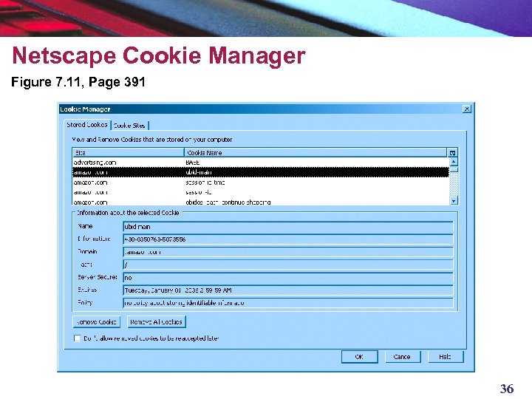Click the Path field showing slash
This screenshot has height=399, width=532.
(x=287, y=265)
